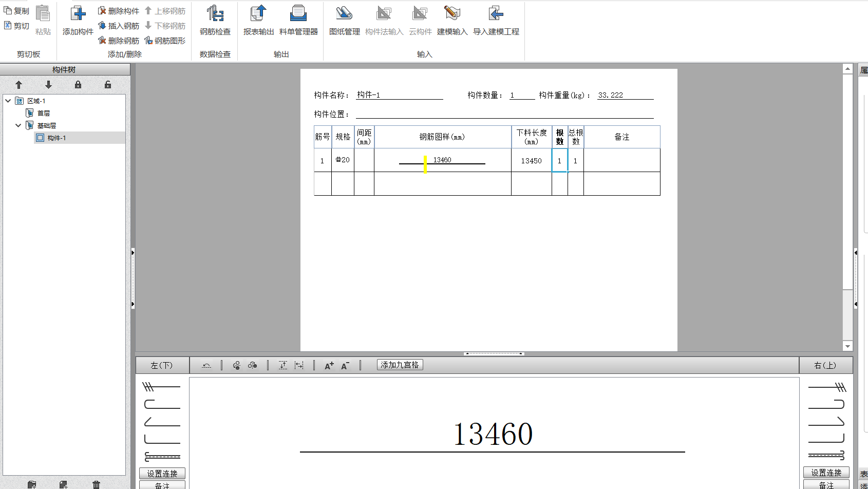Select right end 90-degree bend shape
Image resolution: width=868 pixels, height=489 pixels.
tap(826, 438)
